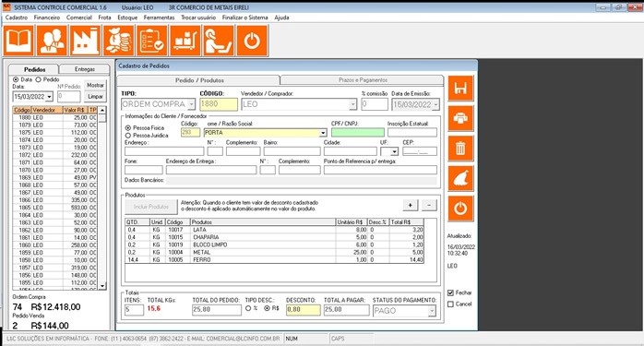Click the minus button above products table

pyautogui.click(x=429, y=205)
